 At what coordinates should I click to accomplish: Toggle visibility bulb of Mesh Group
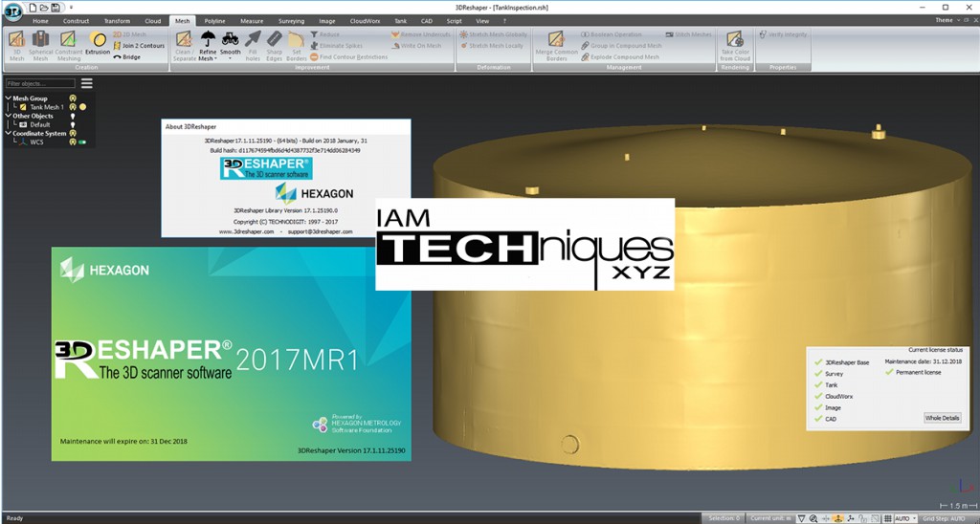point(73,98)
